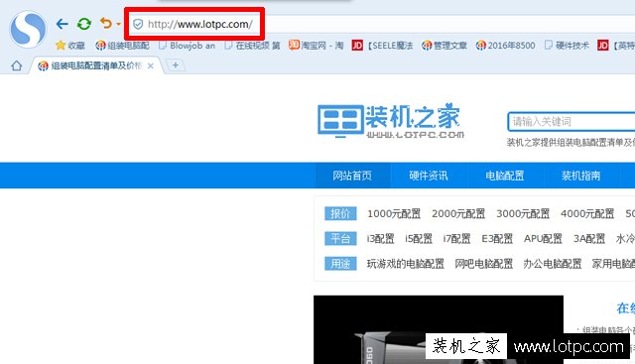Open the 在线视频 bookmark

click(252, 46)
